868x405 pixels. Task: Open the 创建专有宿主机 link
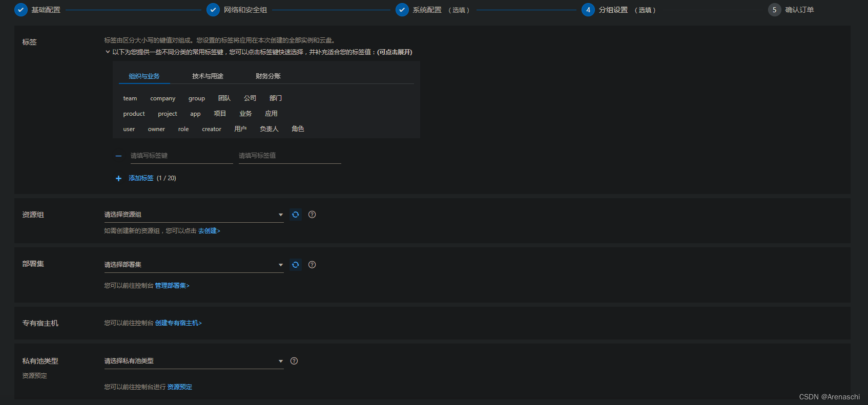(178, 323)
